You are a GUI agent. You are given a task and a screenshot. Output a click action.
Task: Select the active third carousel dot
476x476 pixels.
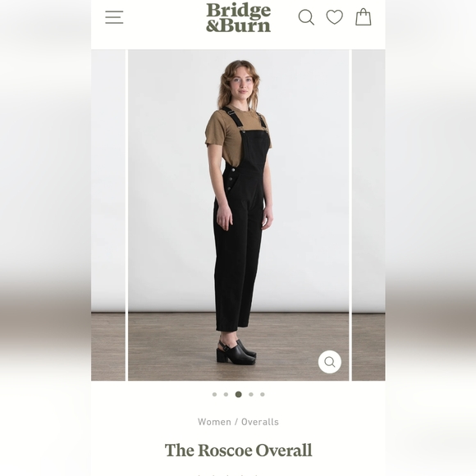[x=239, y=394]
